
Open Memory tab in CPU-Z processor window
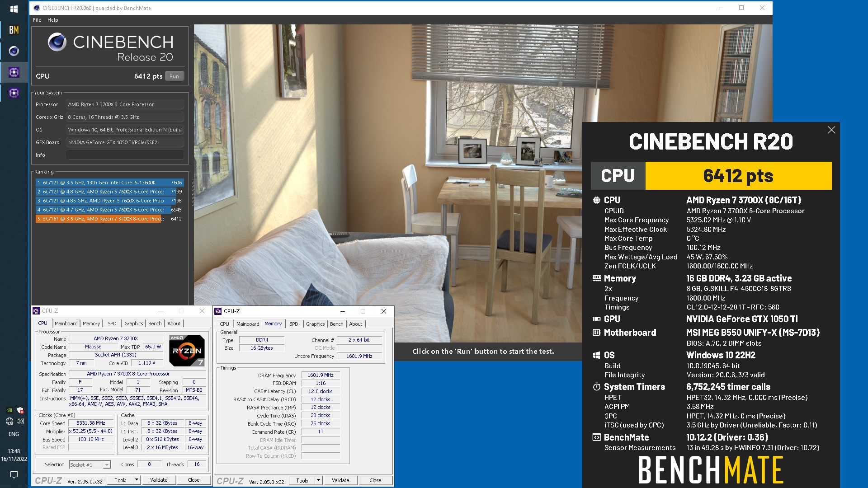point(91,324)
